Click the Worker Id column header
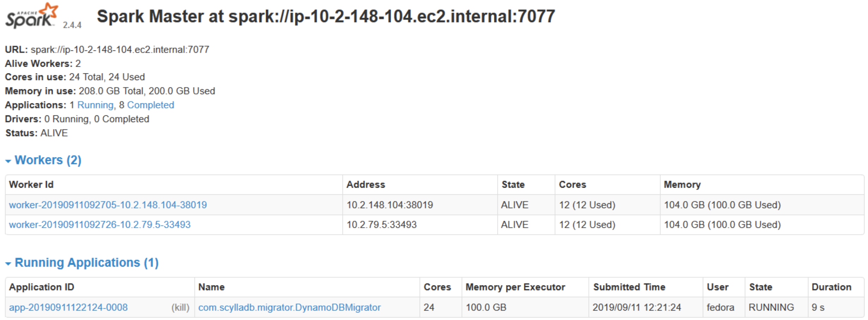Viewport: 868px width, 320px height. point(31,185)
